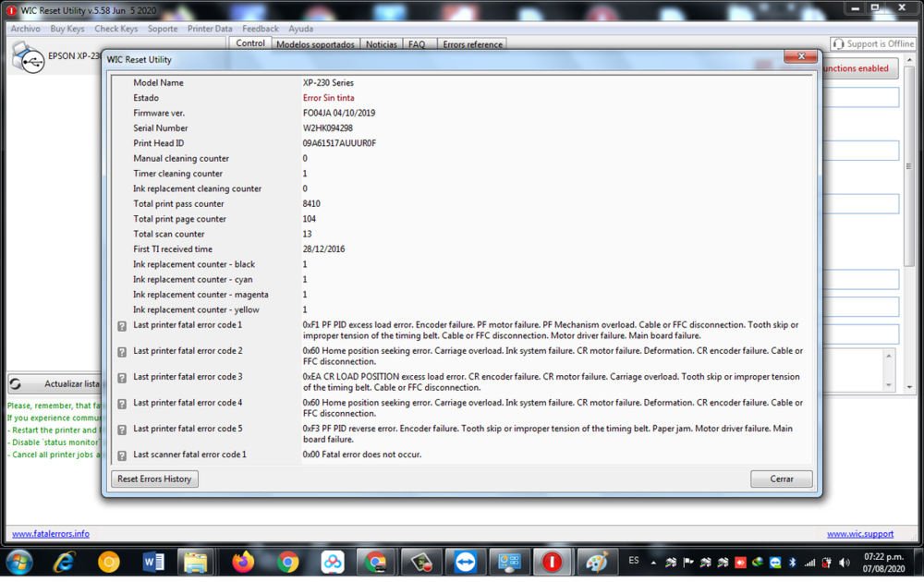The image size is (924, 582).
Task: Click the refresh icon on Actualizar lista
Action: (15, 383)
